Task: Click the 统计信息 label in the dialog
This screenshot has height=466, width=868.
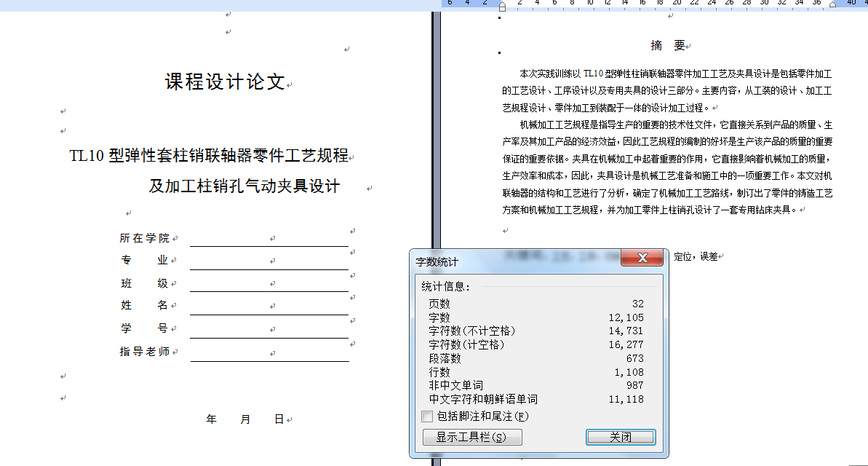Action: coord(445,286)
